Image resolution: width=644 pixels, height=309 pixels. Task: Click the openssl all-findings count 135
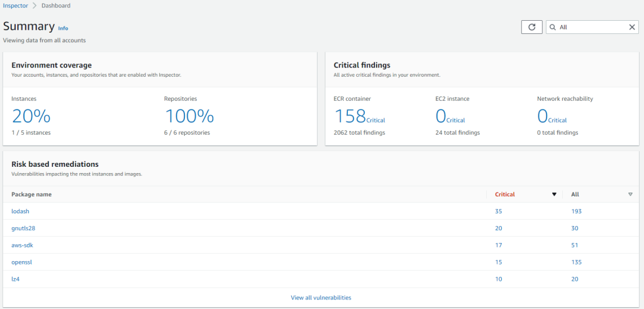point(576,262)
